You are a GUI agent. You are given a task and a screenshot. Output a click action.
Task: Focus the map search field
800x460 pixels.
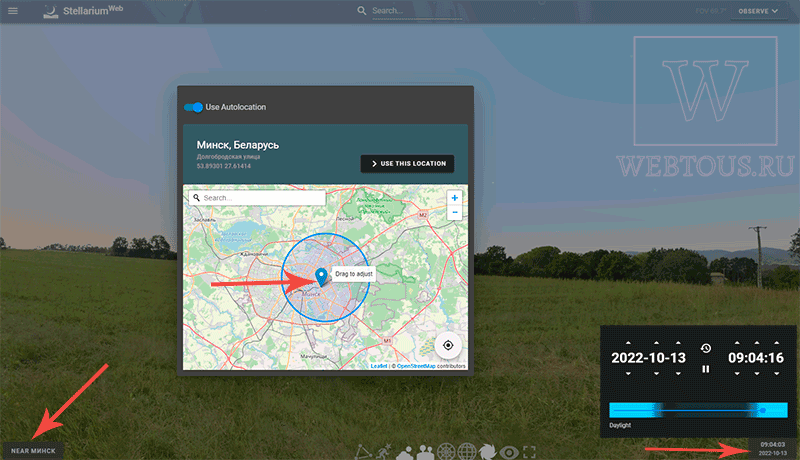[x=257, y=198]
